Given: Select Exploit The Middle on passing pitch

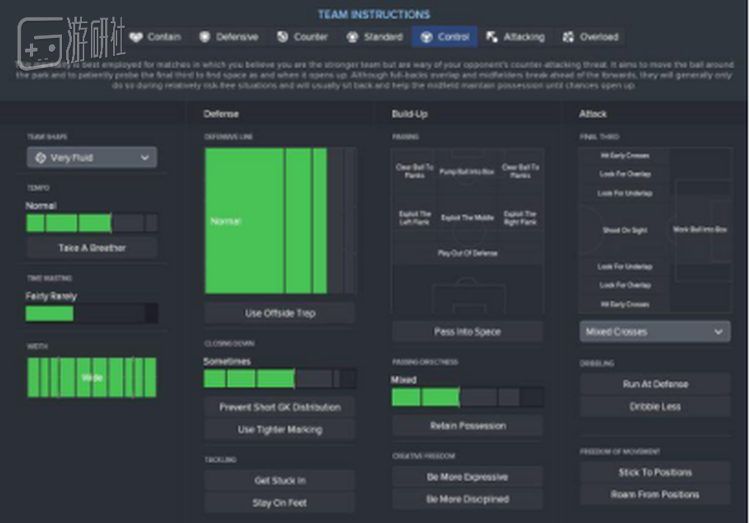Looking at the screenshot, I should [x=466, y=216].
